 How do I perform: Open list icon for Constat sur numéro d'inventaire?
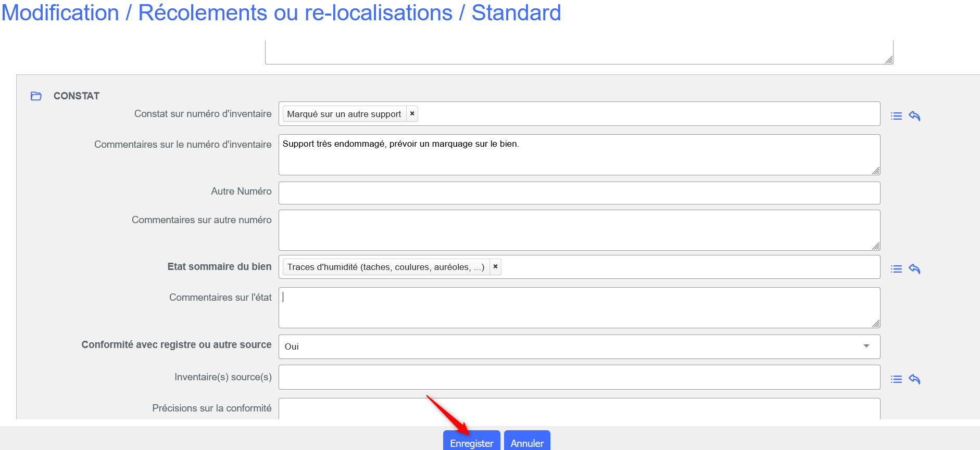coord(896,116)
